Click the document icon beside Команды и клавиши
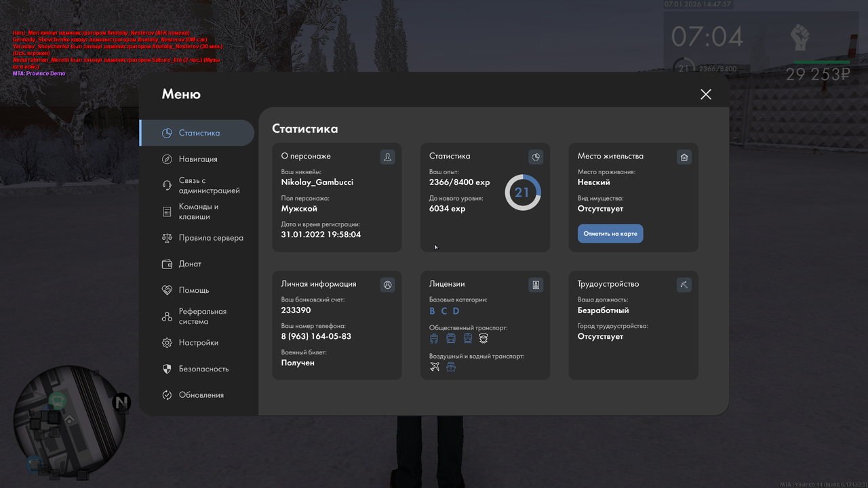 pyautogui.click(x=167, y=212)
